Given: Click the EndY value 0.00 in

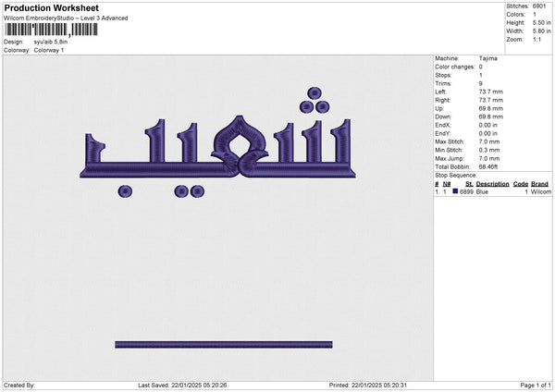Looking at the screenshot, I should pos(488,133).
